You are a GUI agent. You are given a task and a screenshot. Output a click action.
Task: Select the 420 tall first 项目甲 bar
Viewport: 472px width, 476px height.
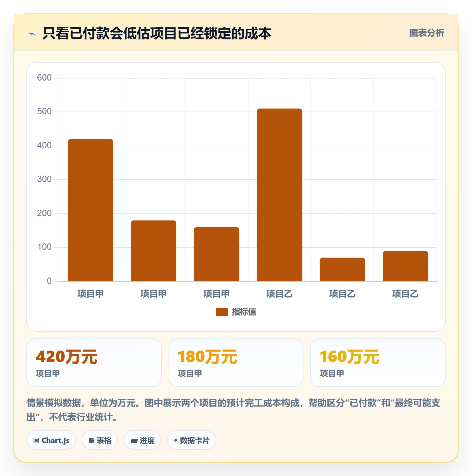pyautogui.click(x=91, y=210)
